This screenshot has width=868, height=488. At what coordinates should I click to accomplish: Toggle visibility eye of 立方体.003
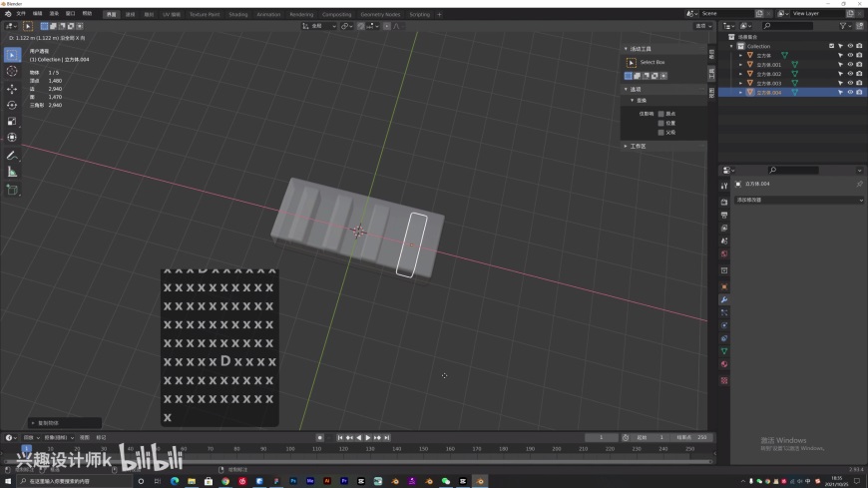tap(850, 83)
